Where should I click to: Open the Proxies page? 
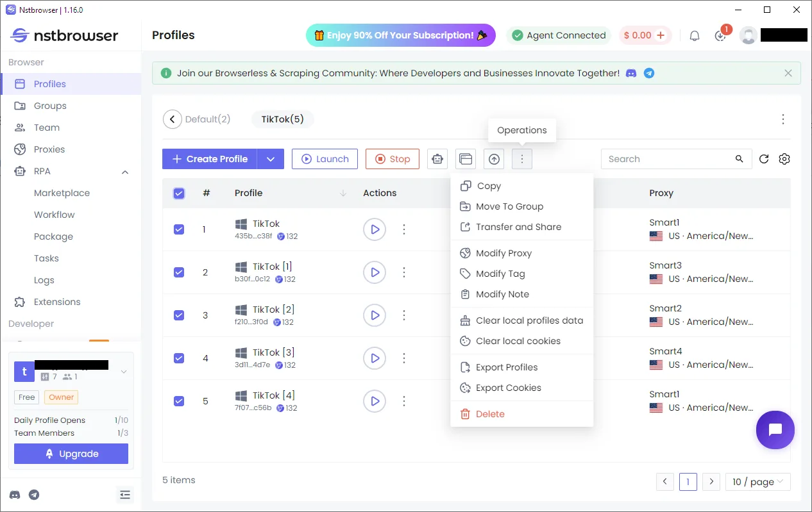point(71,149)
